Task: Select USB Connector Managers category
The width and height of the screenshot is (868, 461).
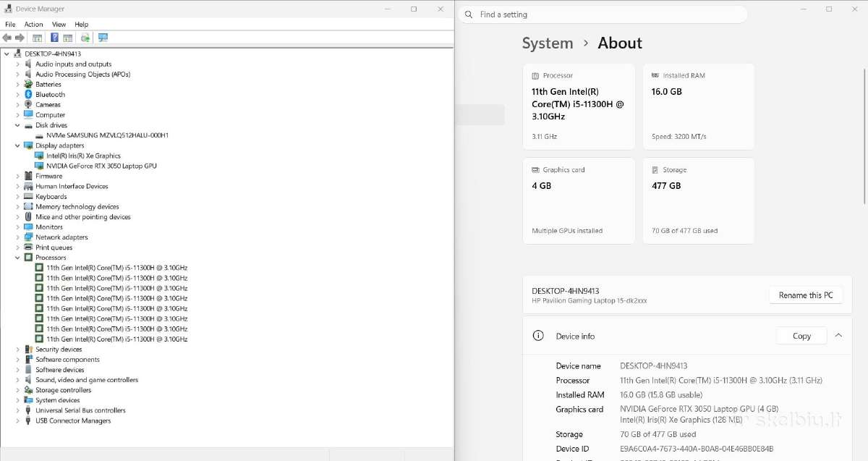Action: (73, 420)
